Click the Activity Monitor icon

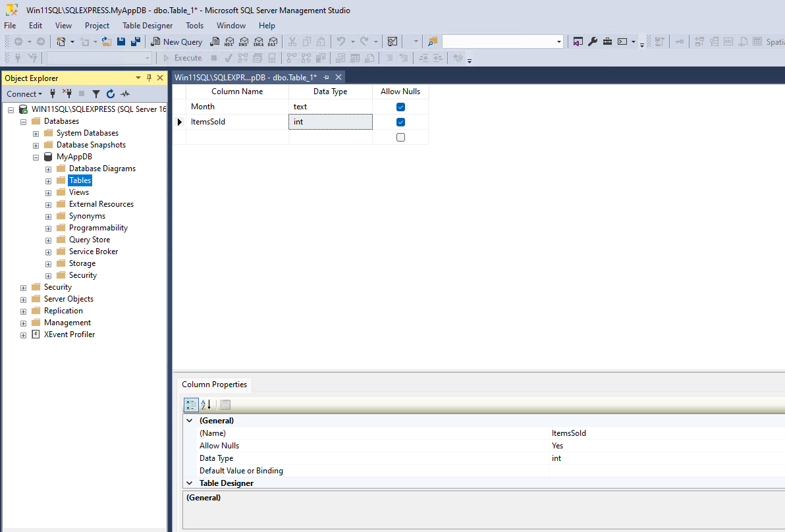[x=392, y=41]
